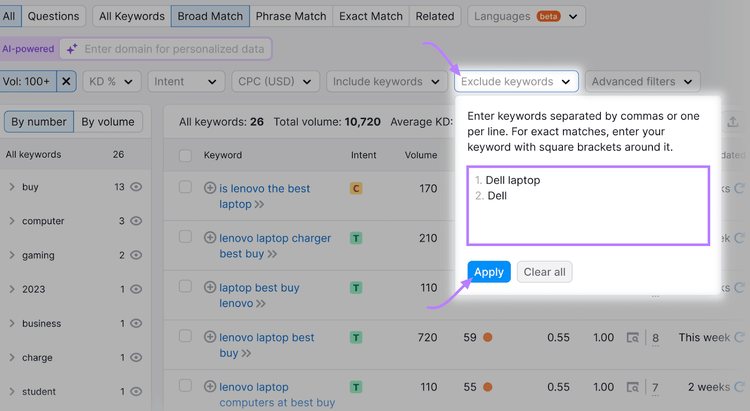This screenshot has height=411, width=750.
Task: Select all keywords with header checkbox
Action: pyautogui.click(x=185, y=156)
